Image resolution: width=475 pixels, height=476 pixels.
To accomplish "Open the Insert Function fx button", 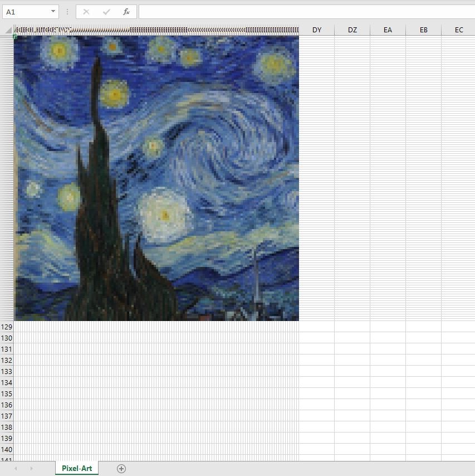I will pyautogui.click(x=126, y=12).
